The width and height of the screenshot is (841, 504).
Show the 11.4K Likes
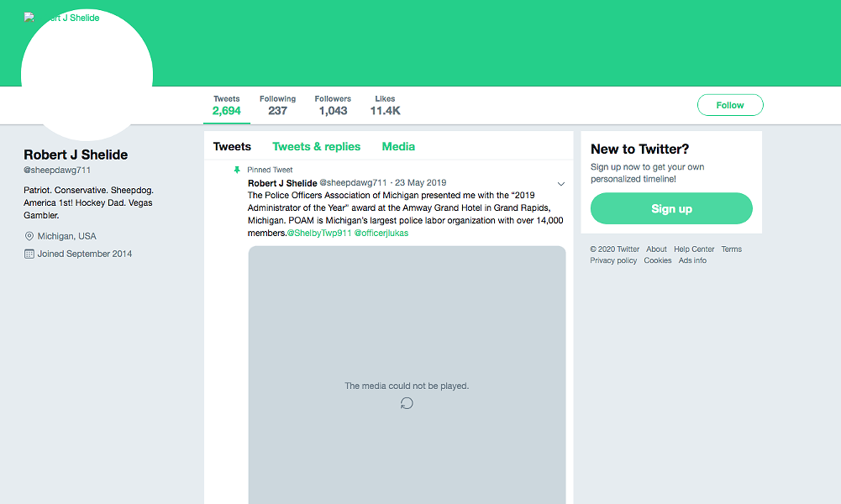click(x=385, y=105)
